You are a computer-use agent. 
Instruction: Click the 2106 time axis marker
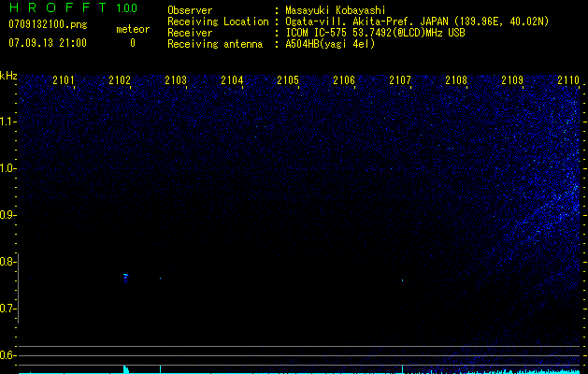[x=344, y=79]
